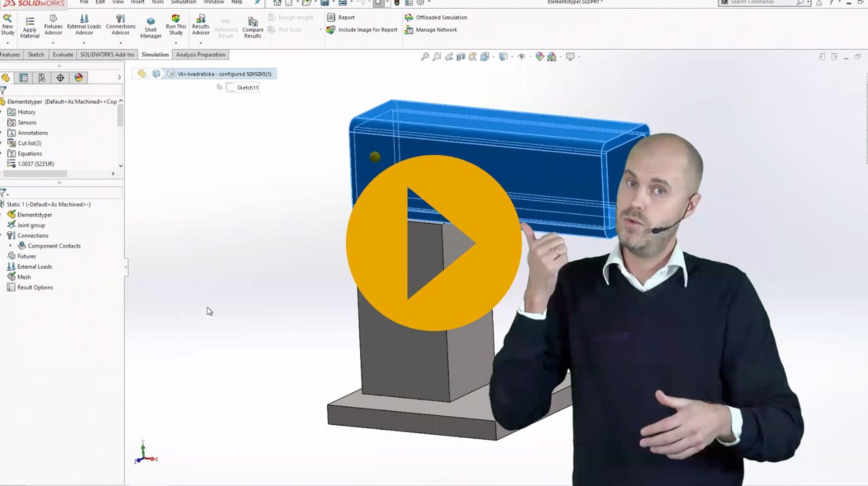Select Equations in the feature tree
The image size is (868, 486).
click(30, 154)
